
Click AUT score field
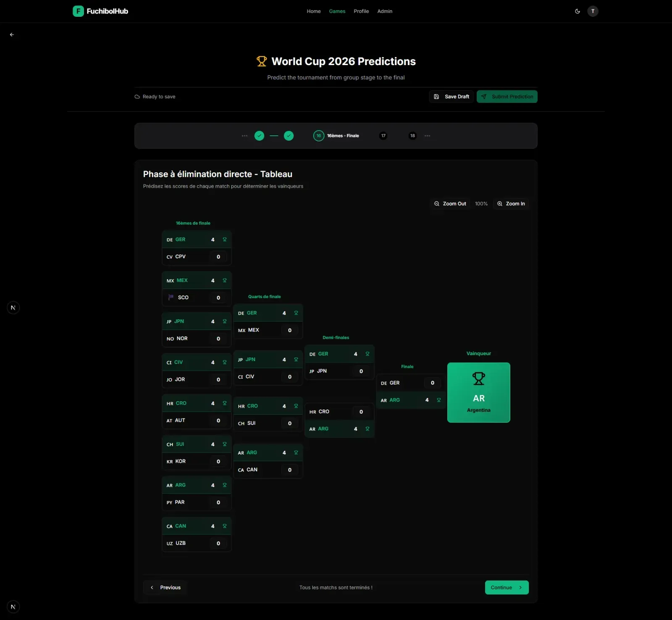[218, 421]
